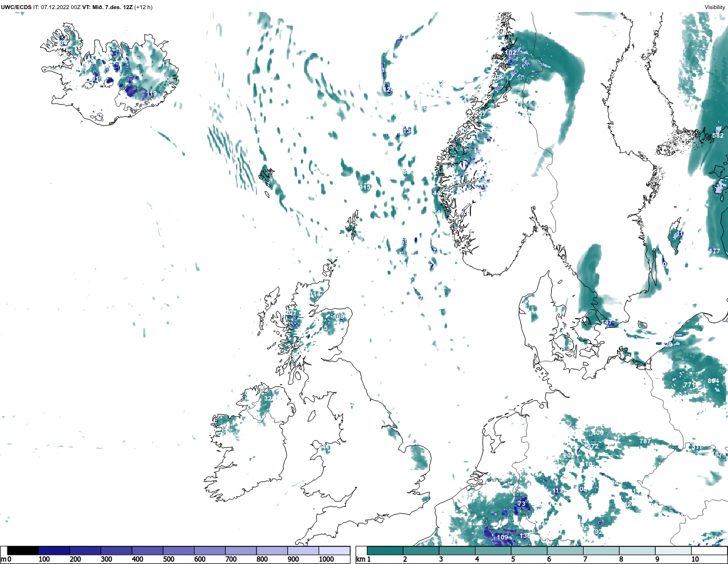The height and width of the screenshot is (564, 728).
Task: Click the 272 value on map
Action: coord(594,446)
